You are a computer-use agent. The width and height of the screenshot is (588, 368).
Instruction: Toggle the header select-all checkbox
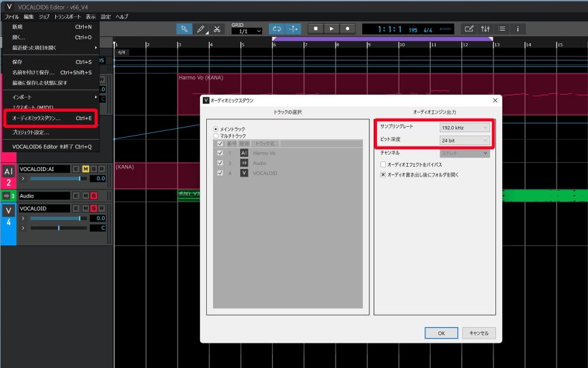point(220,143)
